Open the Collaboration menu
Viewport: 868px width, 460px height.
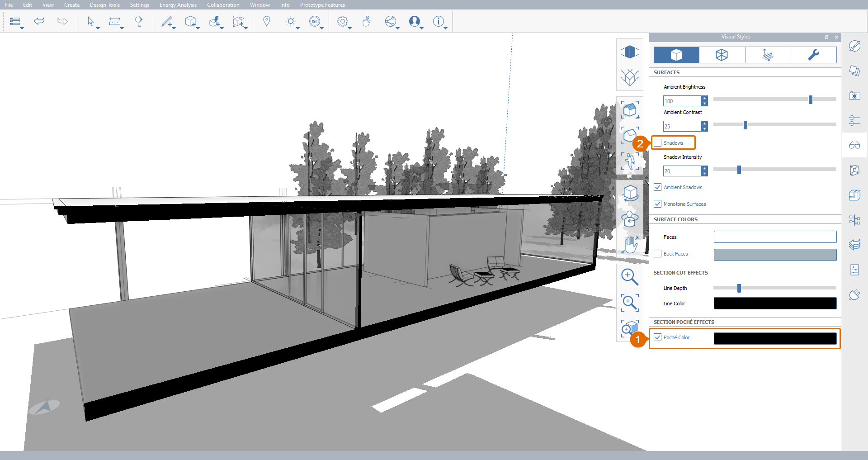(x=223, y=5)
